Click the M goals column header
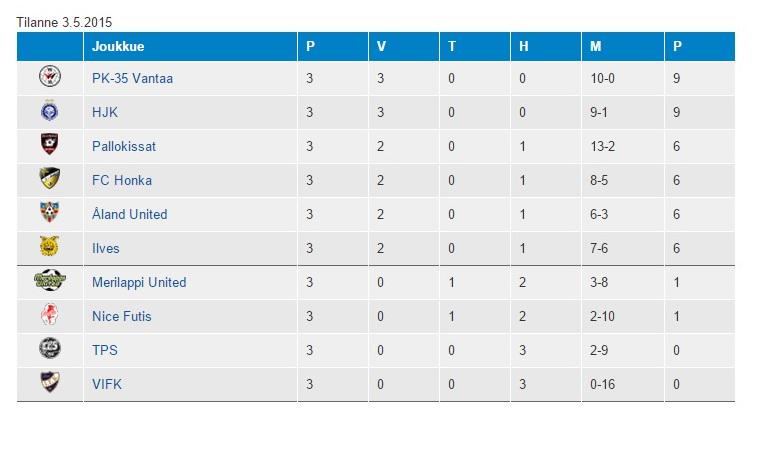Viewport: 758px width, 450px height. coord(595,46)
